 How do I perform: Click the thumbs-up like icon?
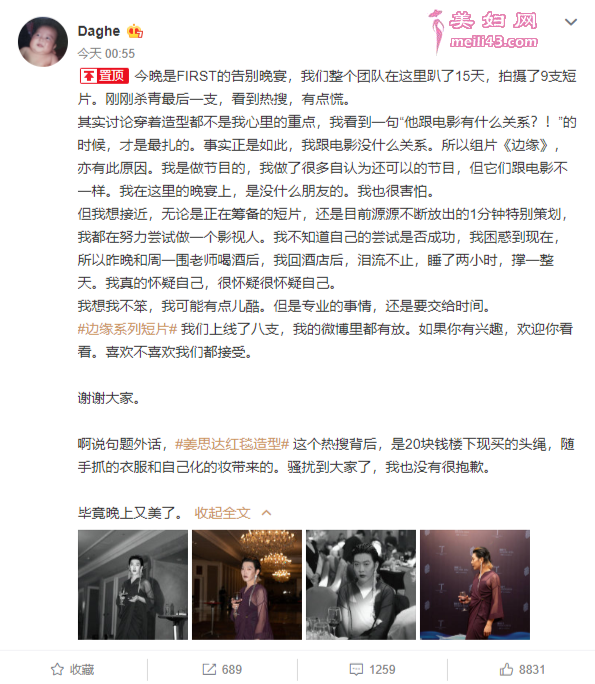click(506, 669)
